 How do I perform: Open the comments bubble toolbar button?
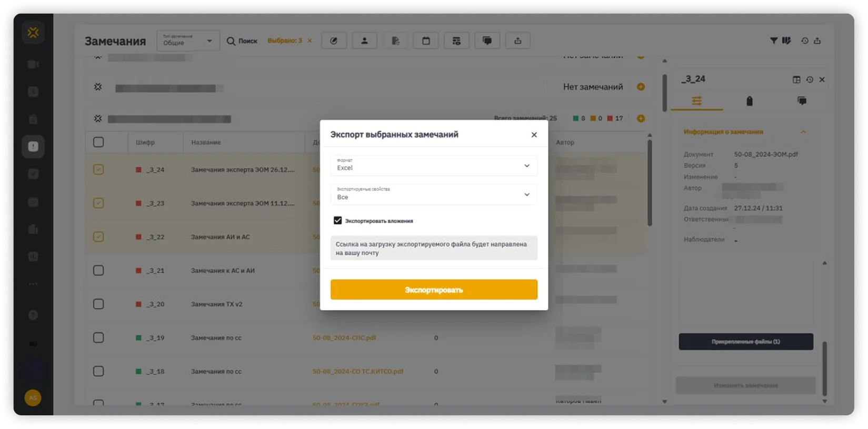click(x=487, y=41)
